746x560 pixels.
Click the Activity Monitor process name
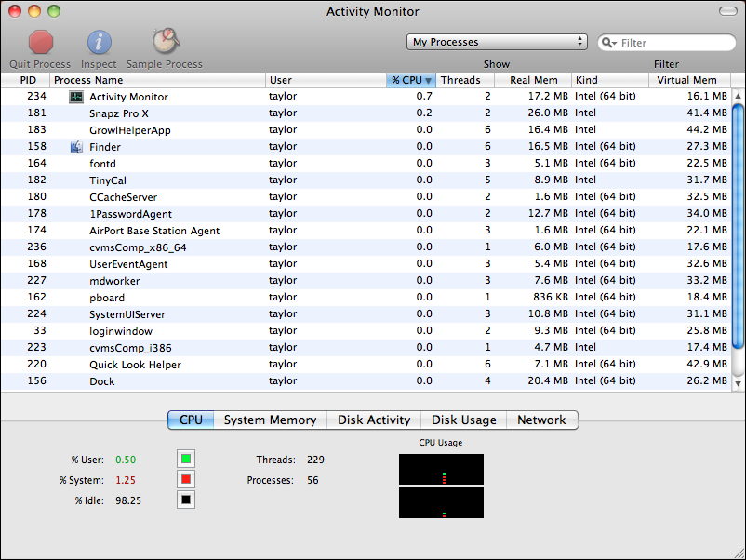[x=129, y=97]
